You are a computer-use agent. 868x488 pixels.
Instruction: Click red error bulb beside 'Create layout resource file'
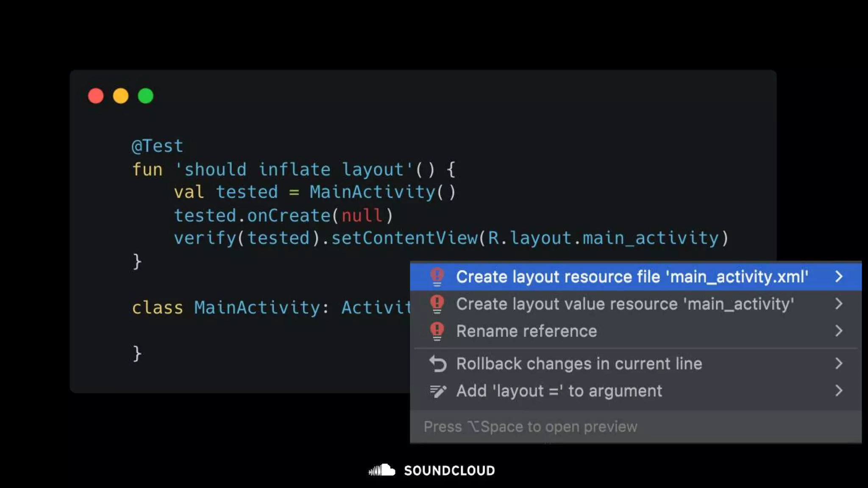pyautogui.click(x=437, y=277)
